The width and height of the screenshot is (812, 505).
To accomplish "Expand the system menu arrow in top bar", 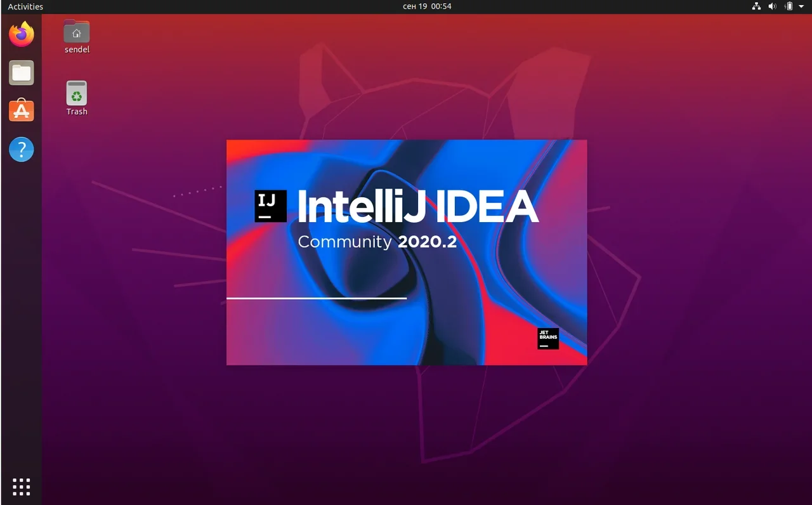I will coord(801,6).
